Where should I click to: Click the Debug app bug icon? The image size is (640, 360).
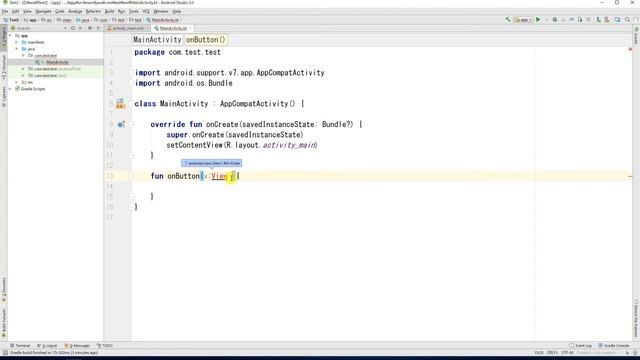point(555,20)
